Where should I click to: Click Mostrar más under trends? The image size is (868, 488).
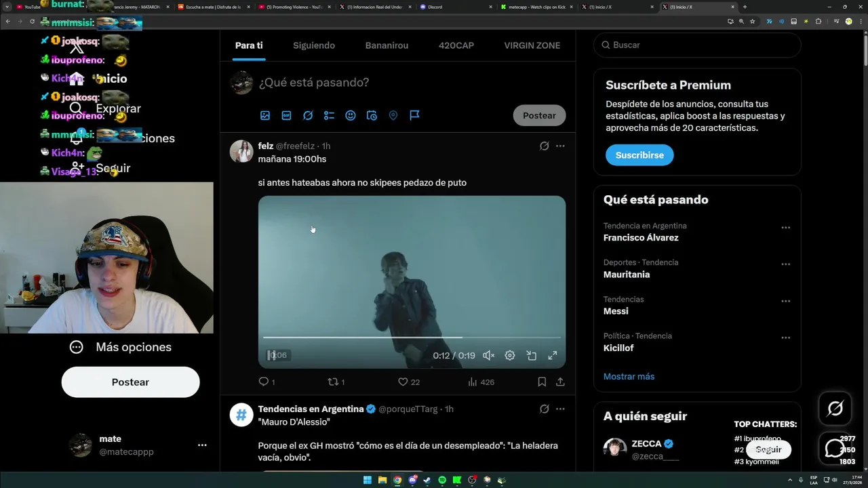coord(629,376)
